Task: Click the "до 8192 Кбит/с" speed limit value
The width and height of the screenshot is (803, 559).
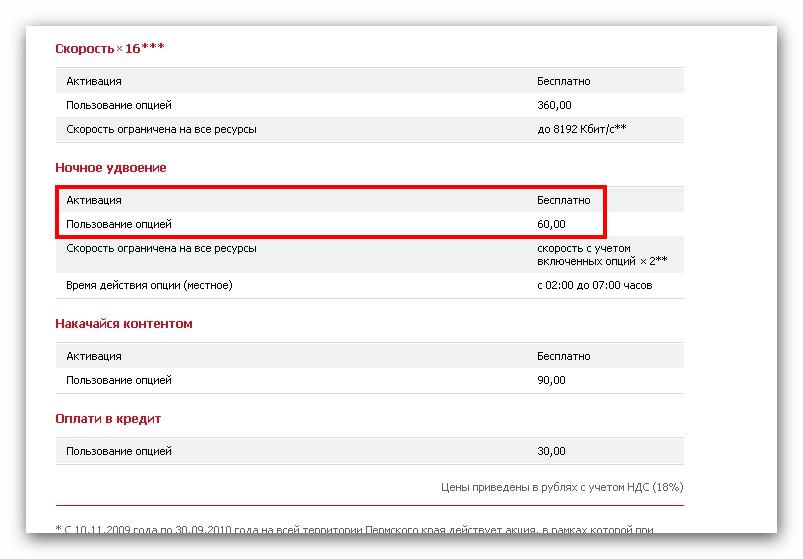Action: [x=581, y=129]
